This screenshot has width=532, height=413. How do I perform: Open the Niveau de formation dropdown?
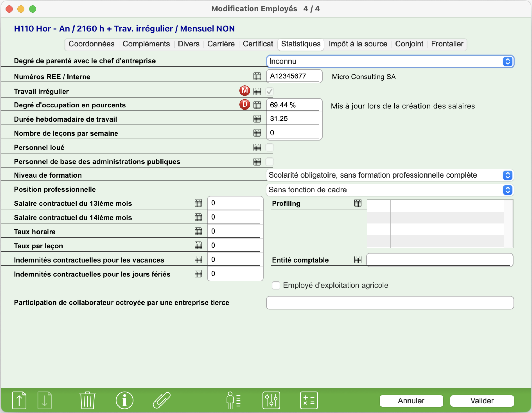tap(390, 175)
